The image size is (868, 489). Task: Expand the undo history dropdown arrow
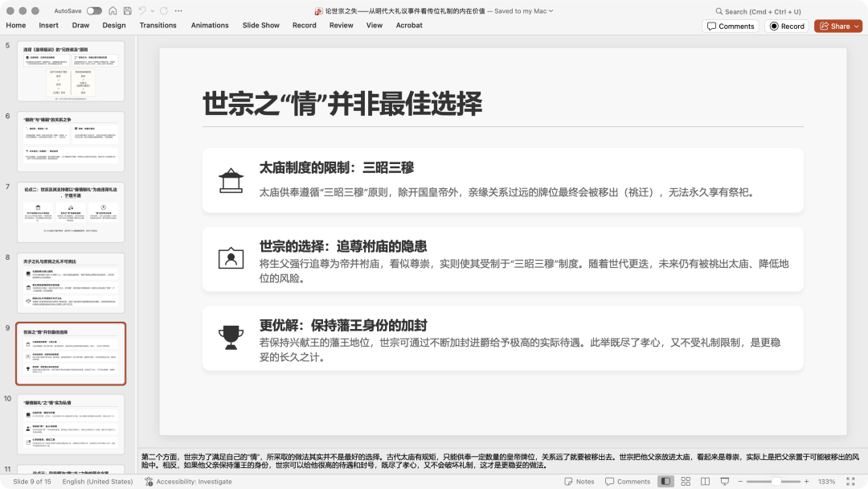(152, 10)
